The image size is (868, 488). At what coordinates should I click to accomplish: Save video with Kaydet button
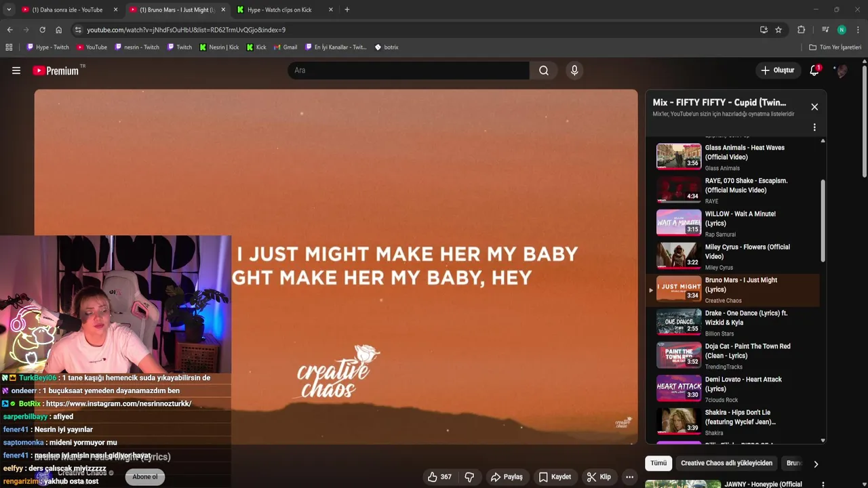(555, 477)
